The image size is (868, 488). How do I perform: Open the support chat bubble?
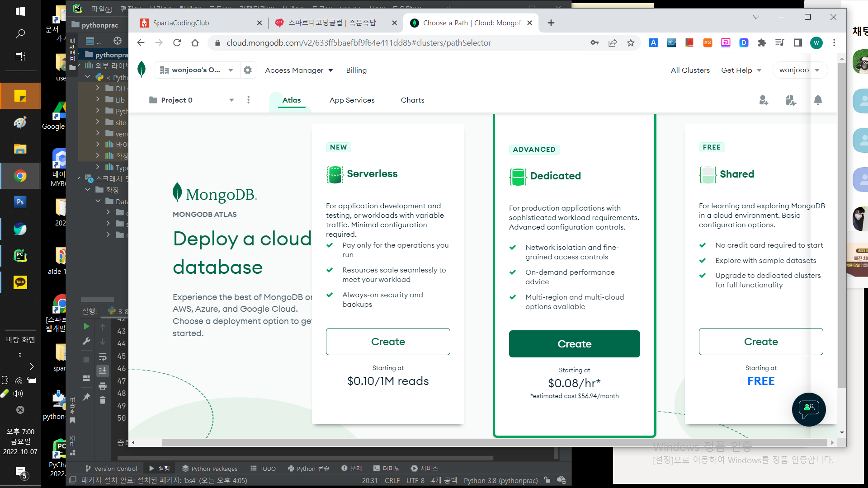click(x=809, y=409)
